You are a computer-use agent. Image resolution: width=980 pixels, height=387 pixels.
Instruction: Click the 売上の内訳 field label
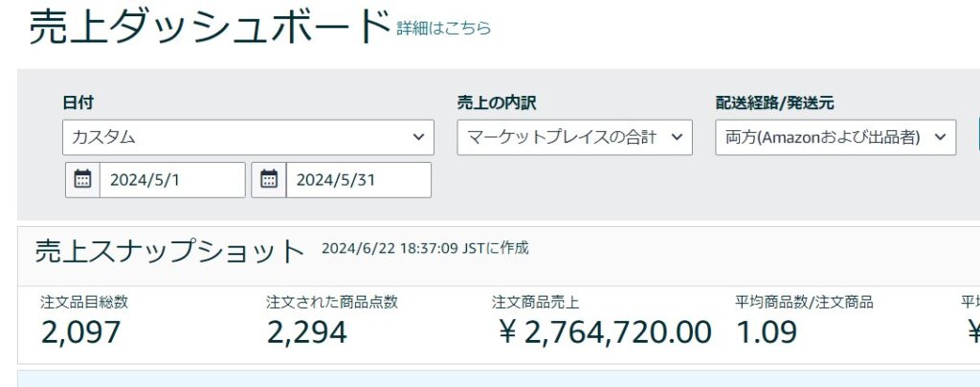(497, 102)
